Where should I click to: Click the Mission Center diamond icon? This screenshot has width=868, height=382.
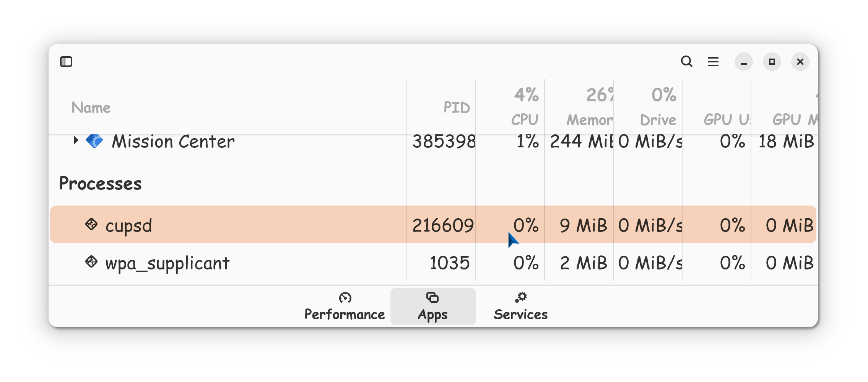(x=94, y=141)
